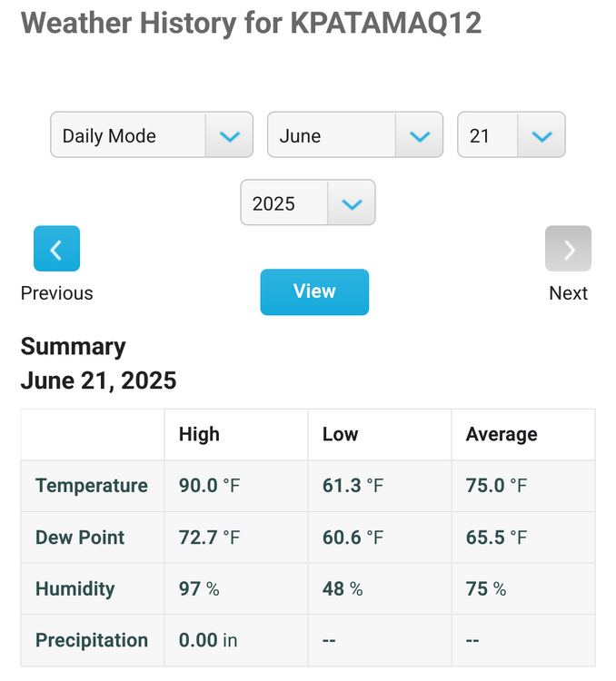Open the month selector showing June
This screenshot has height=681, width=616.
point(355,134)
